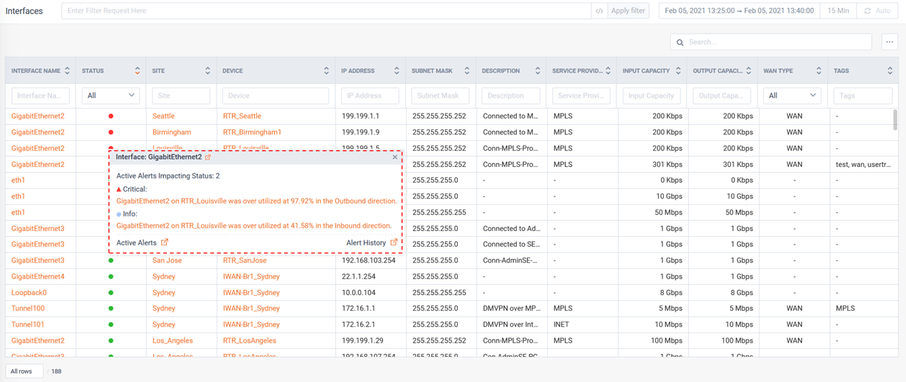
Task: Select the tags cell 'test, wan, usertr...'
Action: pyautogui.click(x=863, y=165)
